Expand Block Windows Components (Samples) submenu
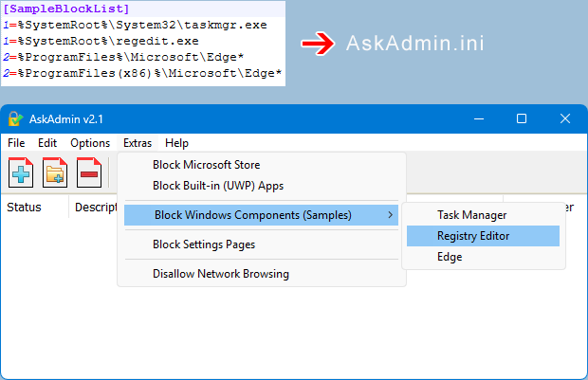588x380 pixels. (252, 215)
